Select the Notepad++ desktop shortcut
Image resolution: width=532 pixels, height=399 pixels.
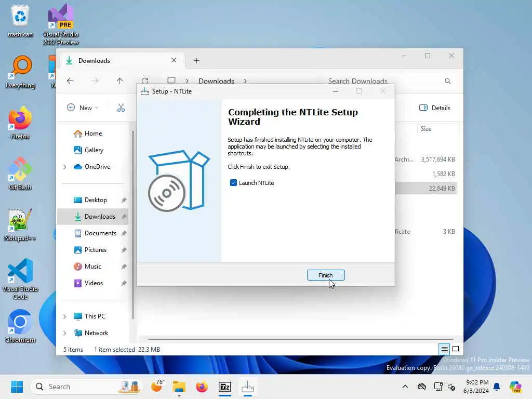tap(20, 224)
